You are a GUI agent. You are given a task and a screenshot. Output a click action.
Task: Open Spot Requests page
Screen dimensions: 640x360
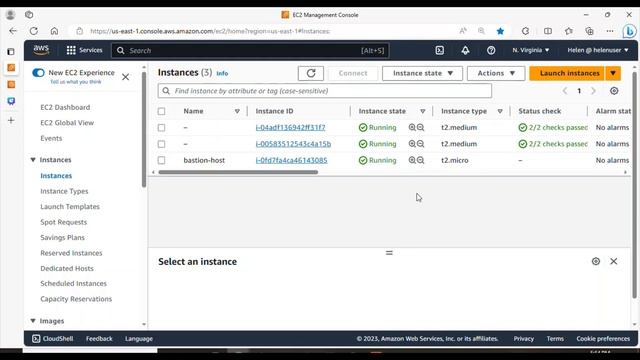[63, 222]
